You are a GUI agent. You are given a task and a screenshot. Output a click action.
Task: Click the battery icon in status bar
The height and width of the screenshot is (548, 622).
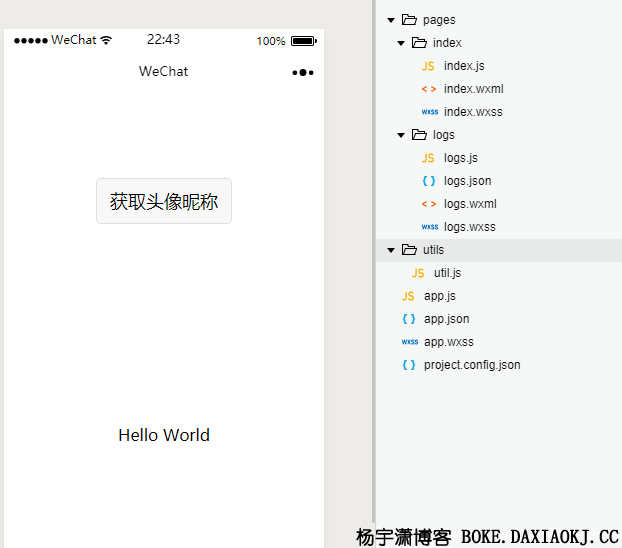tap(304, 41)
